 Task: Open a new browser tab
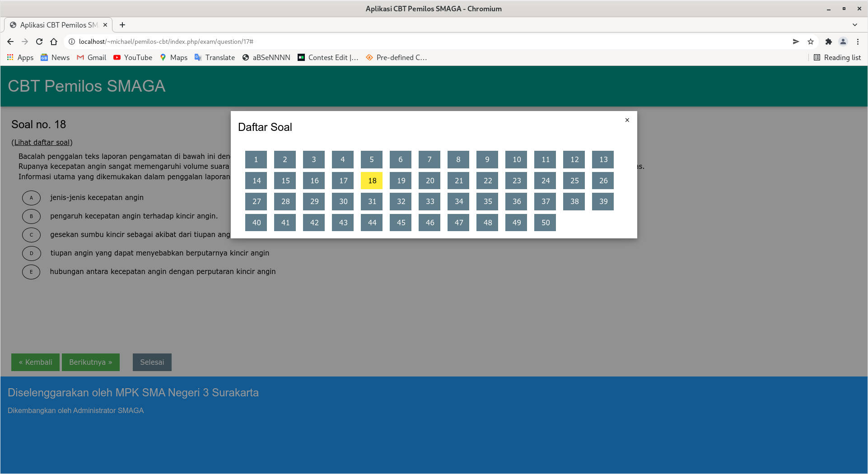122,25
